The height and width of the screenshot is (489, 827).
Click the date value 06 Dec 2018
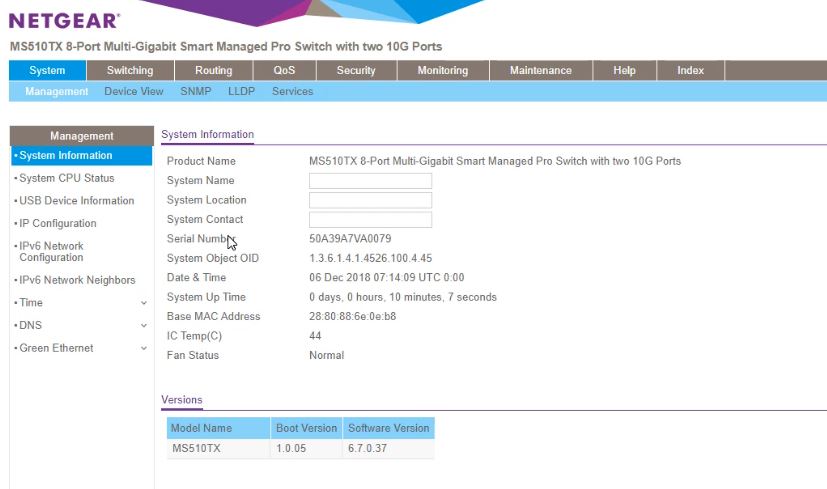point(341,277)
